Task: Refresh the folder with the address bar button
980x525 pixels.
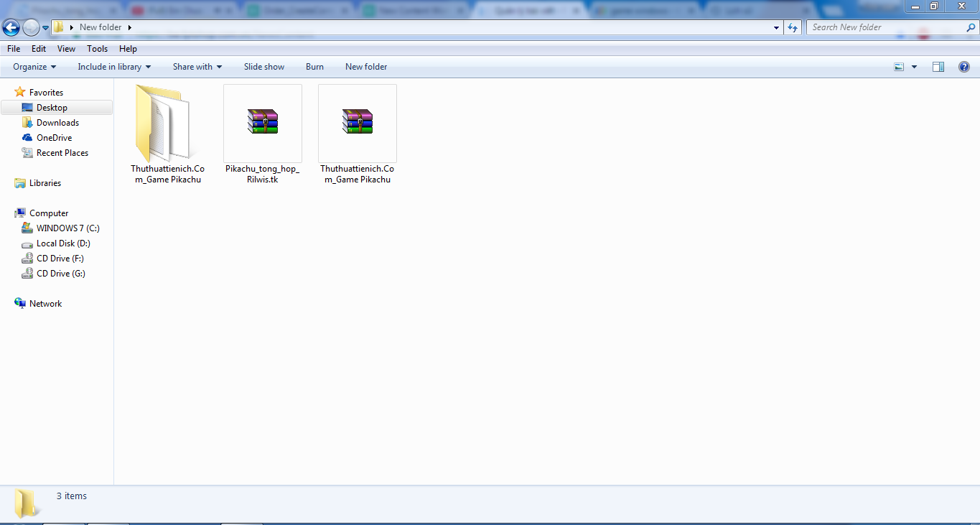Action: 793,27
